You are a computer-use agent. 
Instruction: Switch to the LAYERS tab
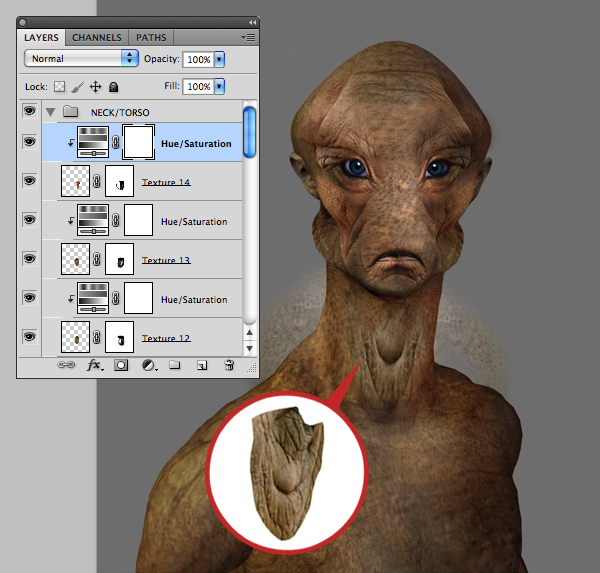[x=41, y=38]
